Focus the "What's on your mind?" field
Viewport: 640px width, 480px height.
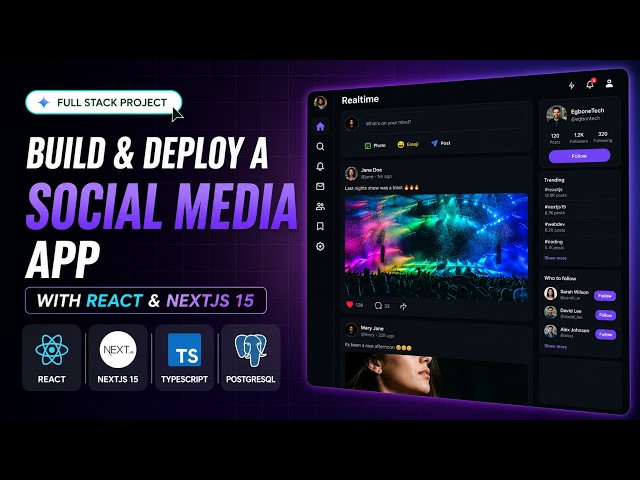coord(443,122)
